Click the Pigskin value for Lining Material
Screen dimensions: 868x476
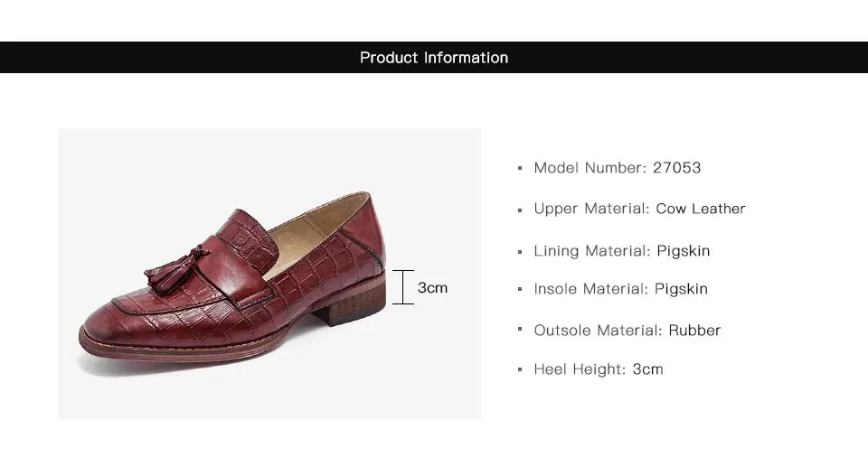[684, 251]
